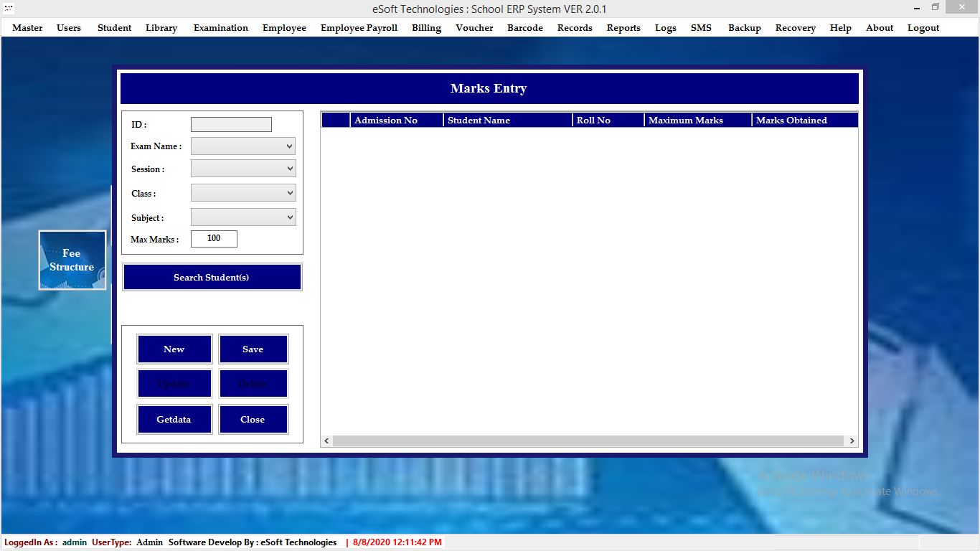
Task: Click the UserType 'Admin' value in status bar
Action: 150,542
